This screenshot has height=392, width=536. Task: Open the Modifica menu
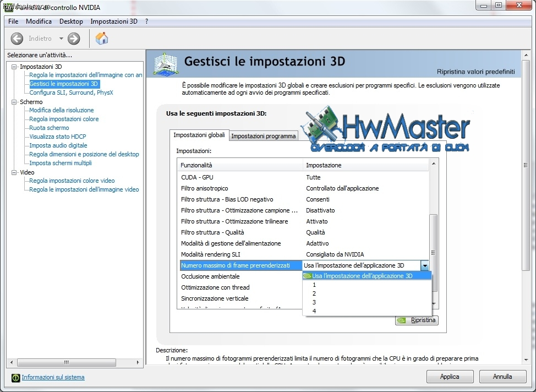pyautogui.click(x=39, y=21)
